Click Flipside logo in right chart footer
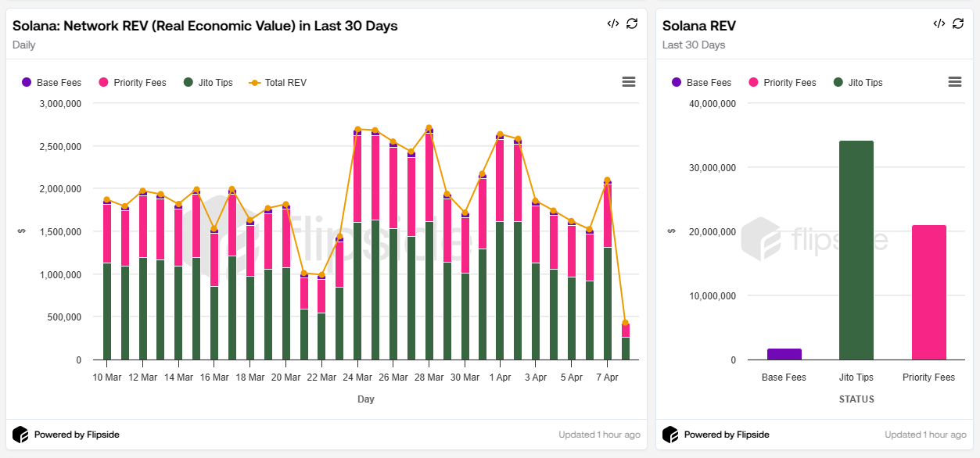Image resolution: width=980 pixels, height=458 pixels. 670,435
